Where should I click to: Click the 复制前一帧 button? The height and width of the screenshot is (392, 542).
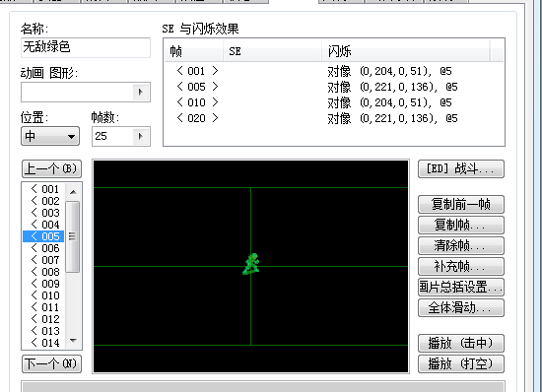[461, 205]
